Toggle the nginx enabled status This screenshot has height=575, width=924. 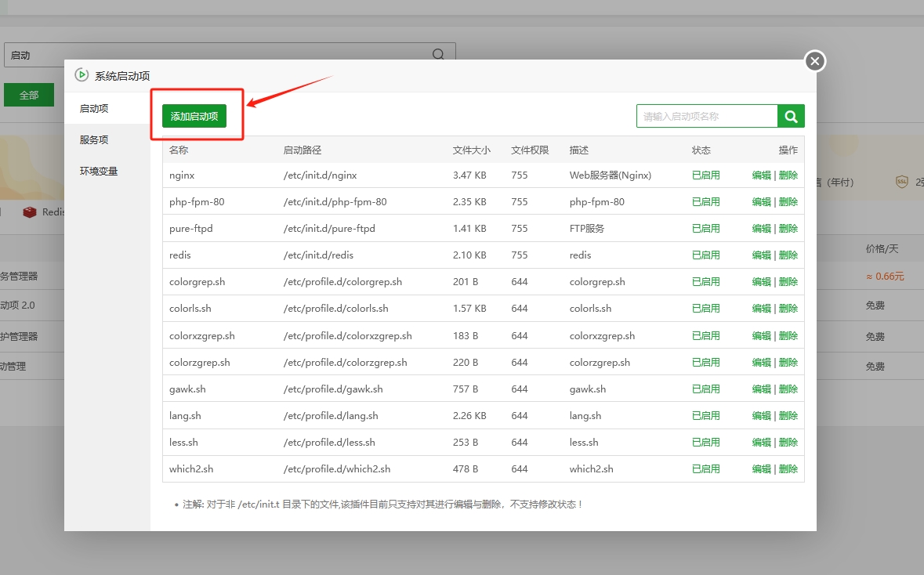point(705,175)
